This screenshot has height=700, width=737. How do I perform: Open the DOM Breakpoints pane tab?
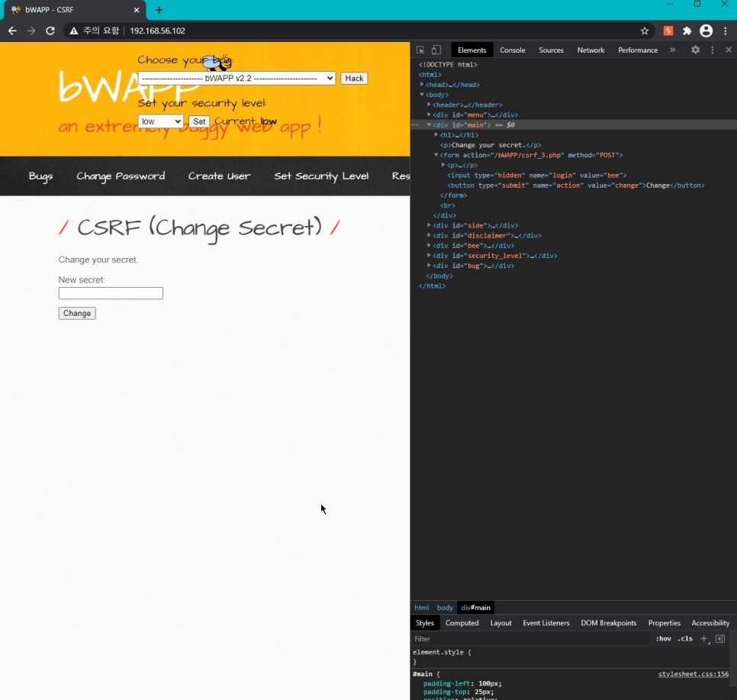[609, 623]
